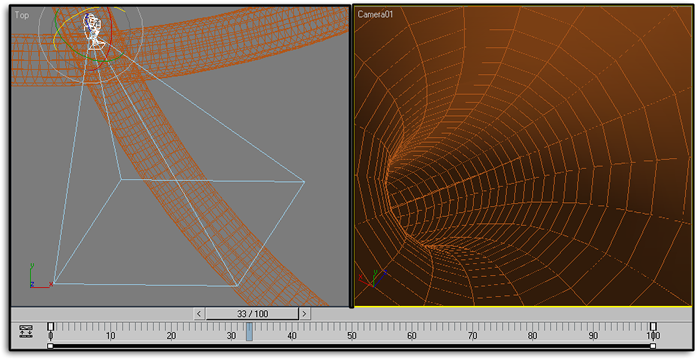
Task: Select the camera object in Top viewport
Action: [93, 30]
